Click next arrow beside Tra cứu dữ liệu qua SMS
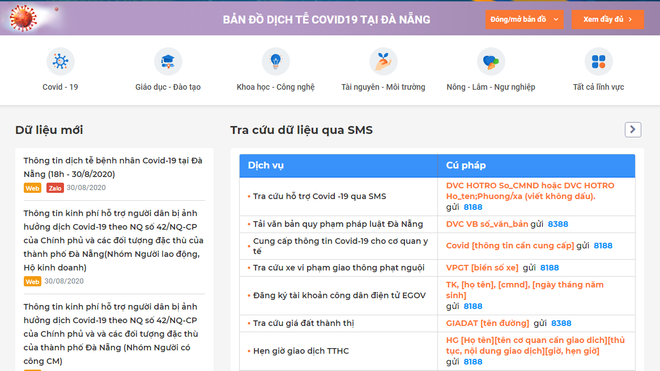 (x=633, y=129)
